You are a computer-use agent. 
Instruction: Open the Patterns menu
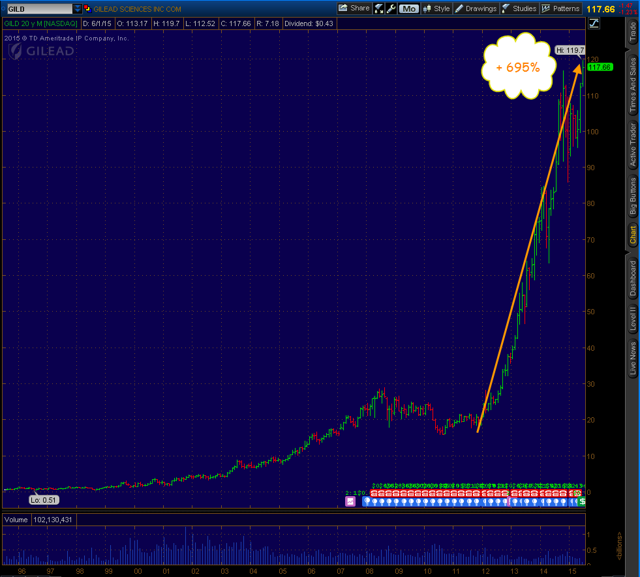click(x=561, y=9)
